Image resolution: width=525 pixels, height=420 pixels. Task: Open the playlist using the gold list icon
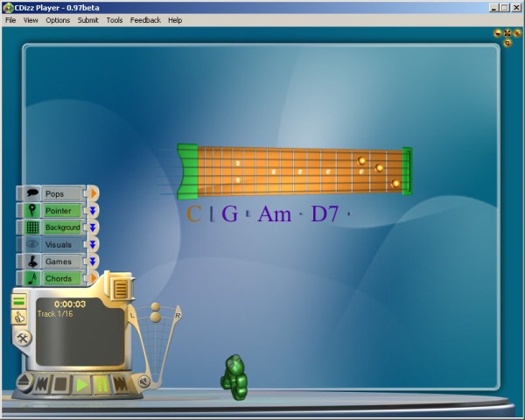(121, 289)
